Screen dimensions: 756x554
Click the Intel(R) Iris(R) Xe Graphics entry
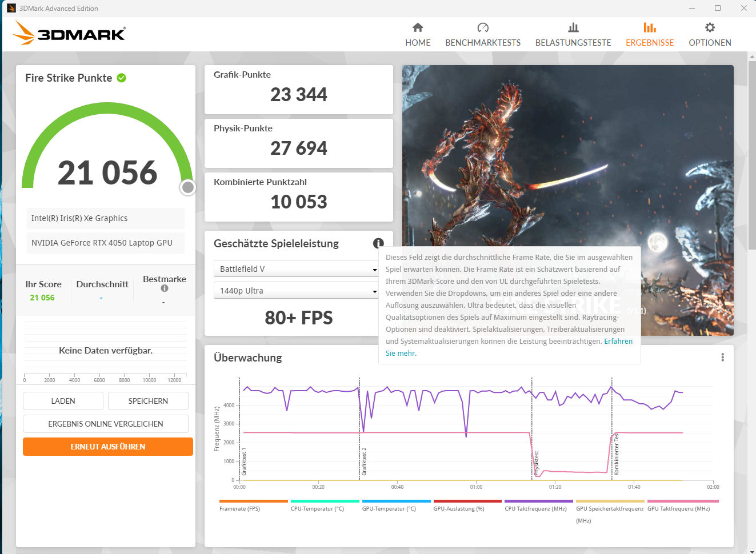(106, 218)
